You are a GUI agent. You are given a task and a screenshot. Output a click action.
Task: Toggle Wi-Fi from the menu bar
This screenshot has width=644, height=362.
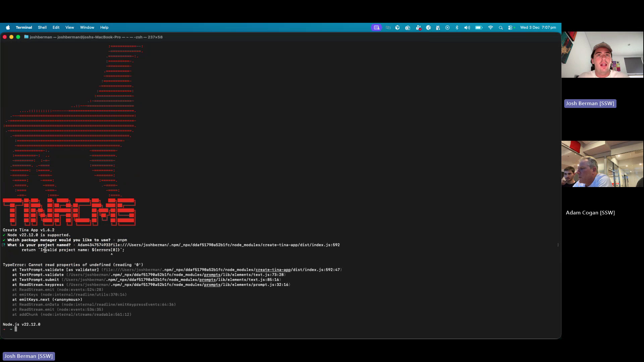[491, 27]
